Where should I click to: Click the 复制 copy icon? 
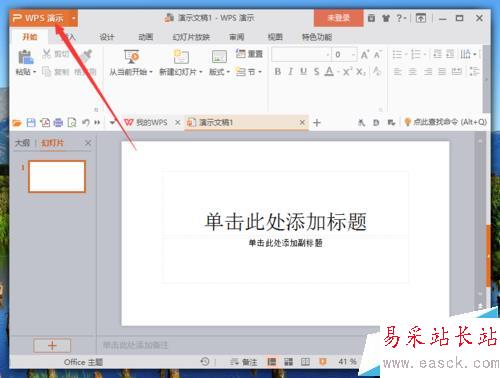click(x=47, y=71)
